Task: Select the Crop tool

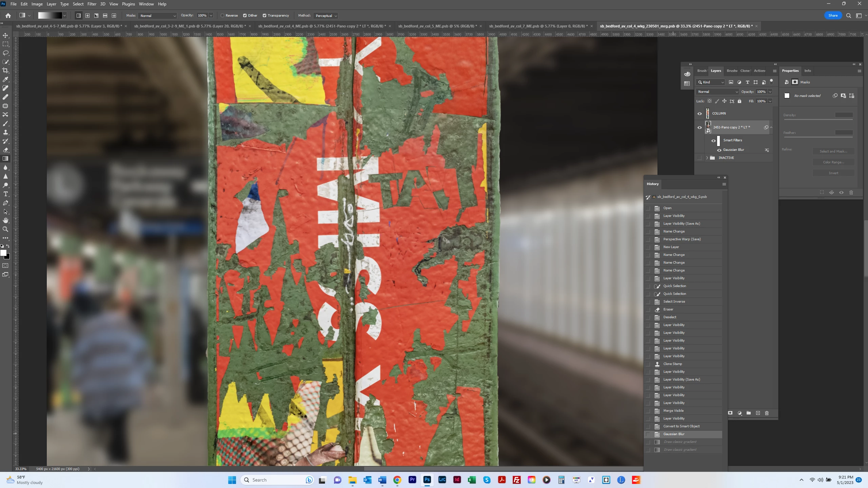Action: point(5,70)
